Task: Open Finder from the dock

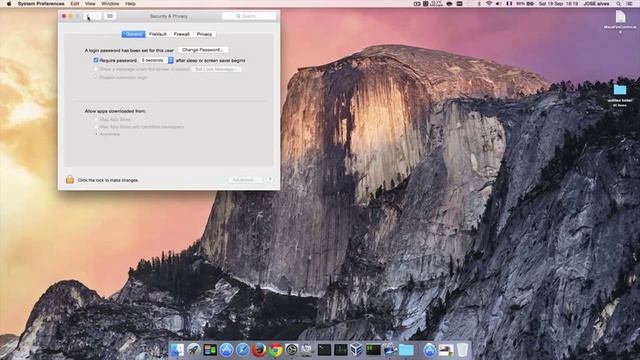Action: 177,350
